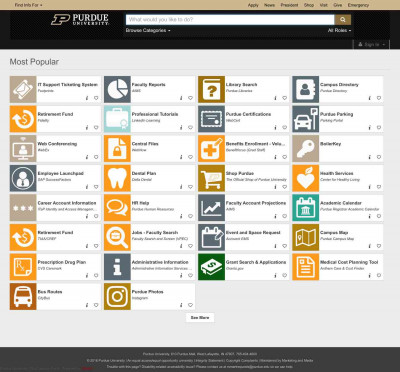
Task: Click the search magnifier button
Action: pos(343,20)
